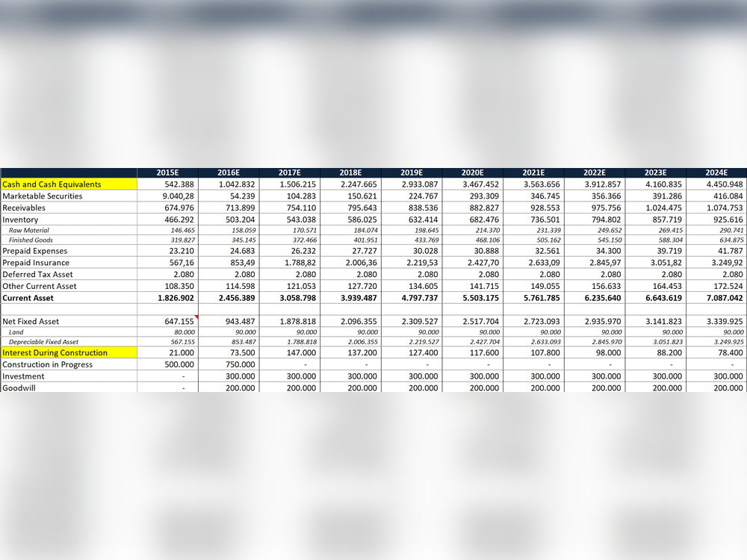Click Construction in Progress value 500.000
Image resolution: width=747 pixels, height=560 pixels.
[x=179, y=364]
